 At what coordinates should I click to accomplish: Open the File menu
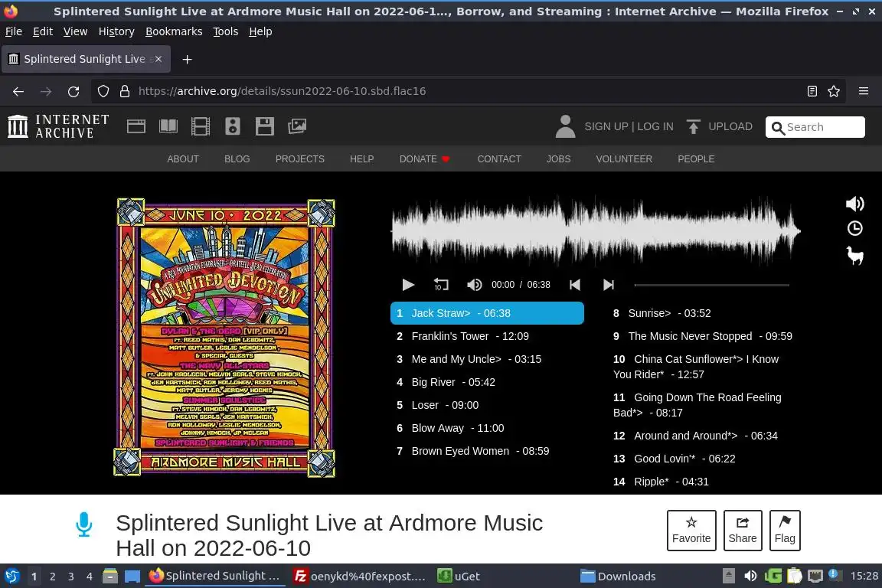pos(14,31)
